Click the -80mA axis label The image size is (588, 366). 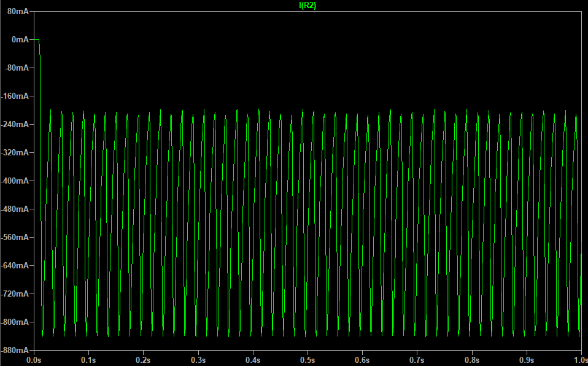coord(17,68)
